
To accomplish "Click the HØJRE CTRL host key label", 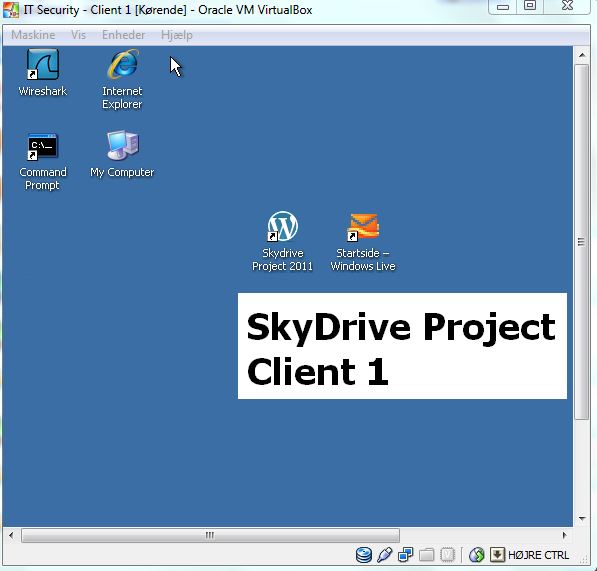I will tap(538, 555).
